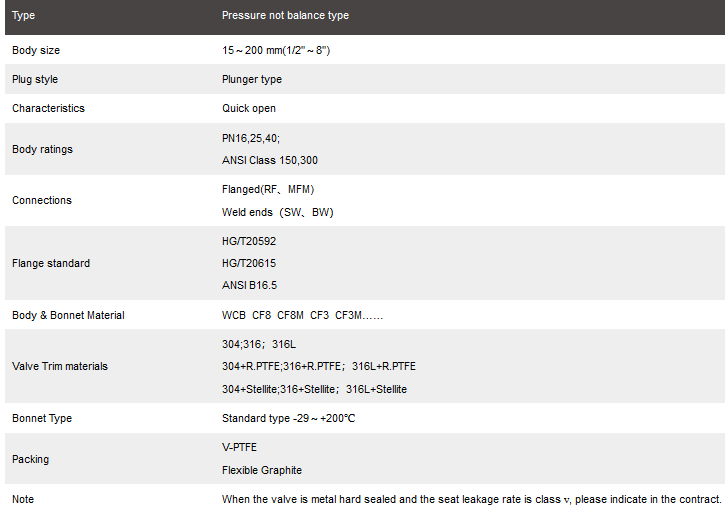Image resolution: width=725 pixels, height=521 pixels.
Task: Click the 'PN16,25,40;' rating text
Action: tap(251, 138)
